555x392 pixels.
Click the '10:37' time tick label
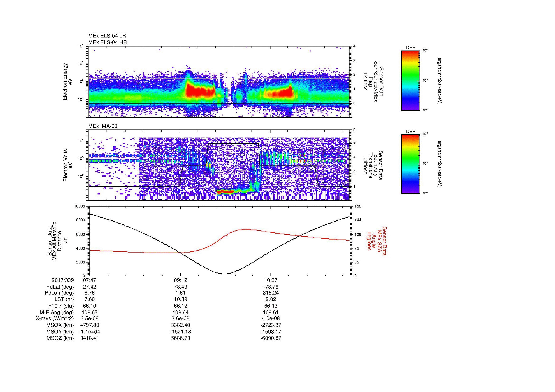click(271, 280)
